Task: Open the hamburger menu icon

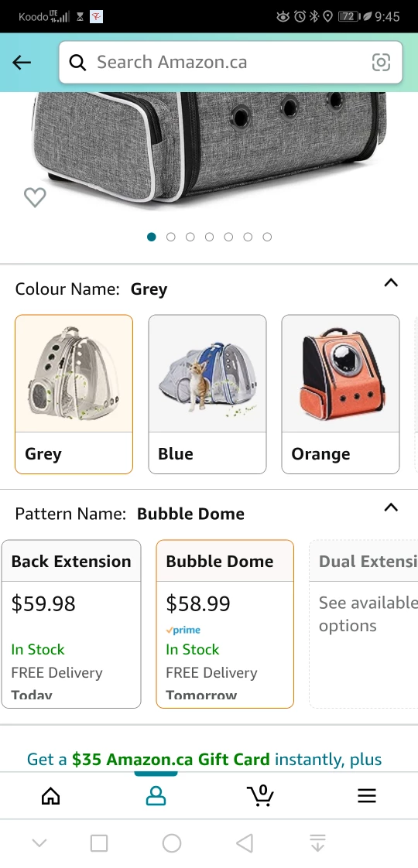Action: (366, 796)
